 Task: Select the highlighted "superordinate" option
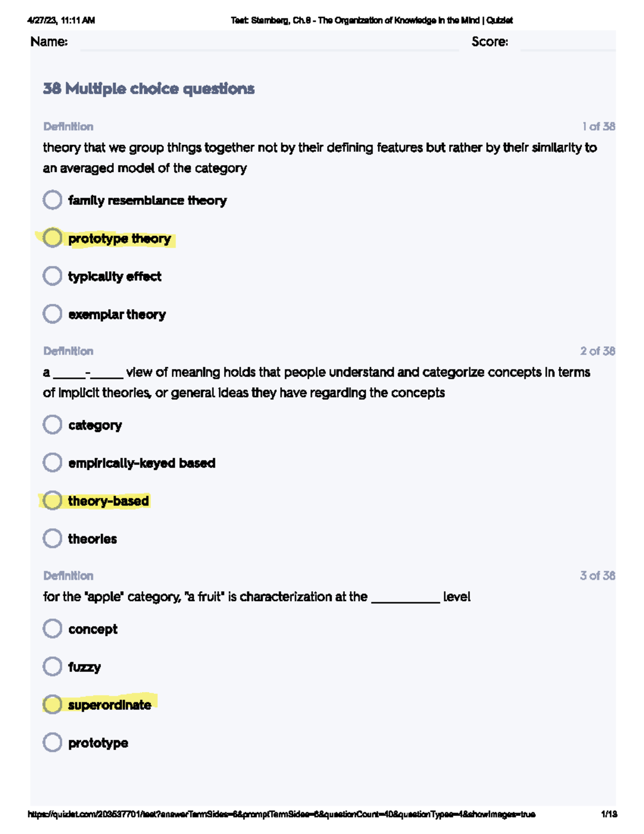(x=53, y=705)
